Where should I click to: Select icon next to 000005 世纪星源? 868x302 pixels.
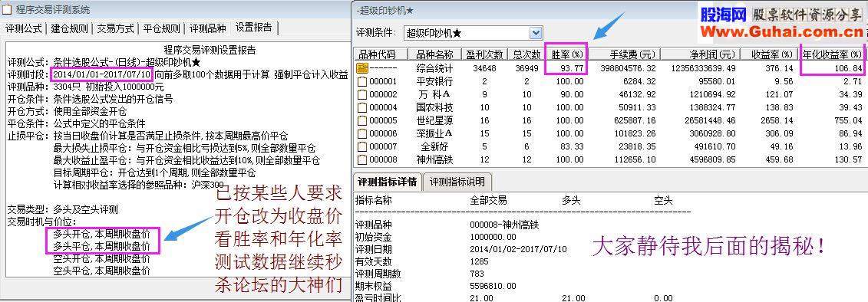point(362,120)
